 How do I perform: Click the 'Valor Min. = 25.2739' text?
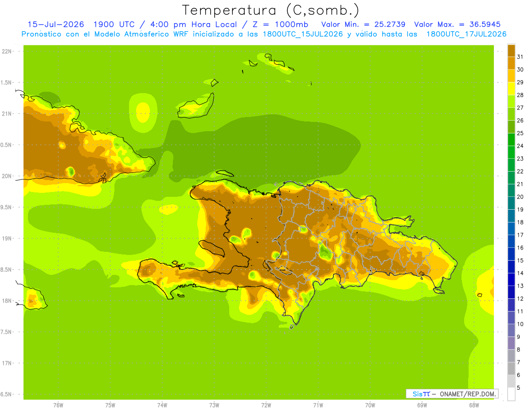pyautogui.click(x=363, y=24)
